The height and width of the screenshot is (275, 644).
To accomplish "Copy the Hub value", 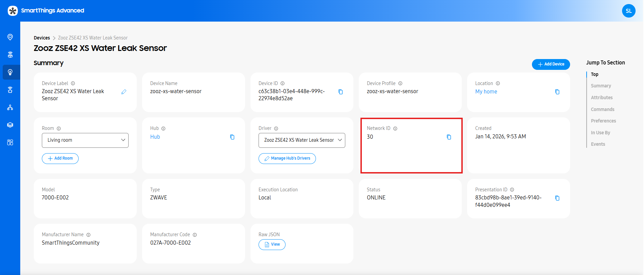I will click(x=232, y=137).
